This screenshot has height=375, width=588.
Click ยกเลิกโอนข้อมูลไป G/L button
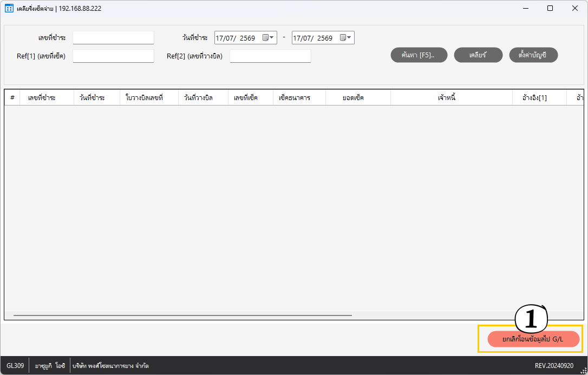[533, 339]
